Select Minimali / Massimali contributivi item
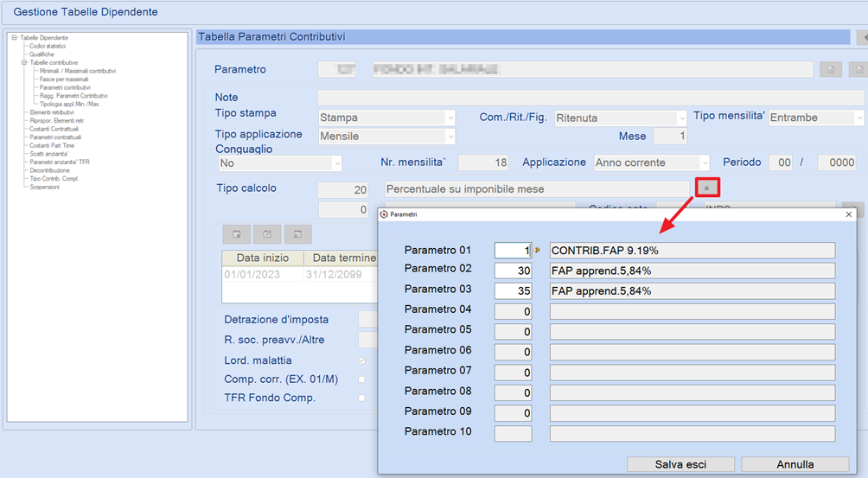The width and height of the screenshot is (868, 478). pyautogui.click(x=78, y=71)
